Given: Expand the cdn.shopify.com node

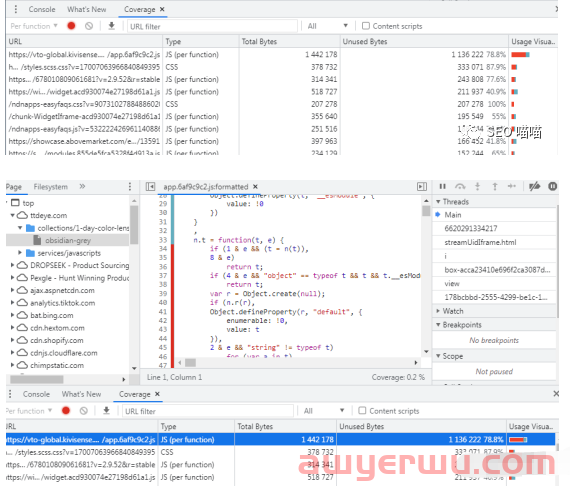Looking at the screenshot, I should [x=12, y=340].
